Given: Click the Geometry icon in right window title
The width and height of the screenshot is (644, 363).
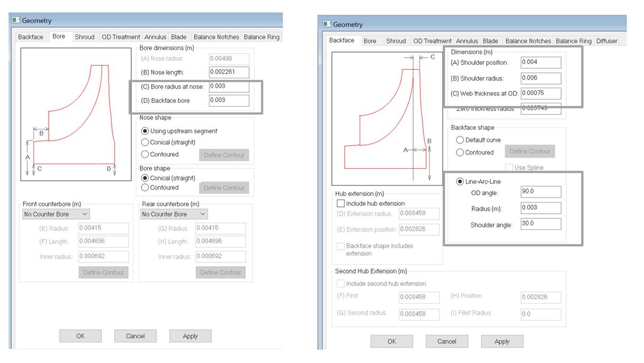Looking at the screenshot, I should tap(327, 24).
